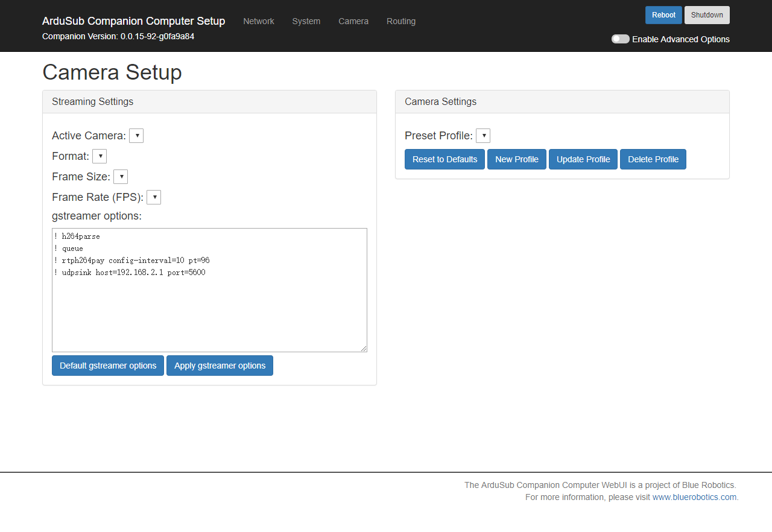The width and height of the screenshot is (772, 532).
Task: Visit the www.bluerobotics.com link
Action: 694,497
